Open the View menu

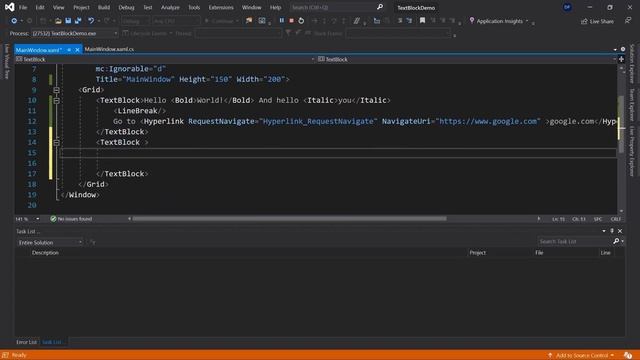click(x=58, y=7)
